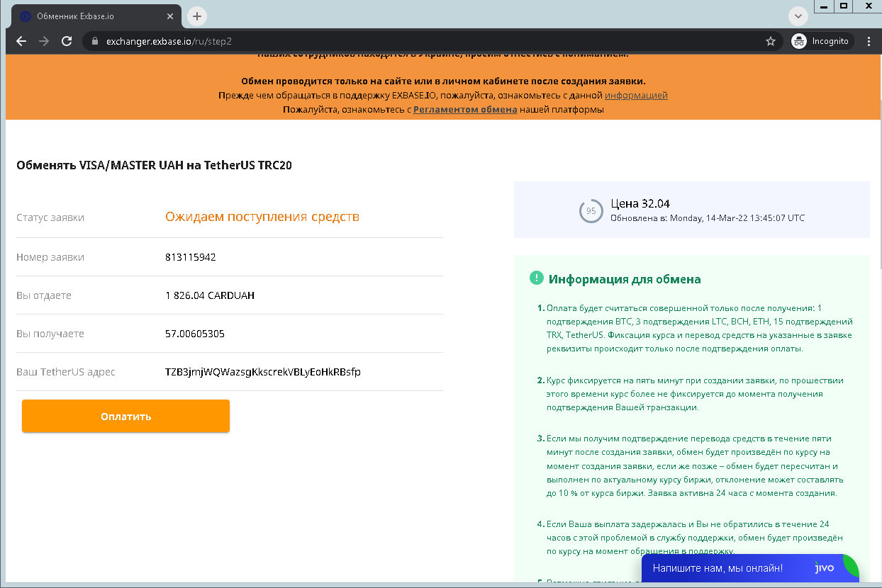Click the Ваш TetherUS адрес label
Viewport: 882px width, 588px height.
click(x=66, y=372)
